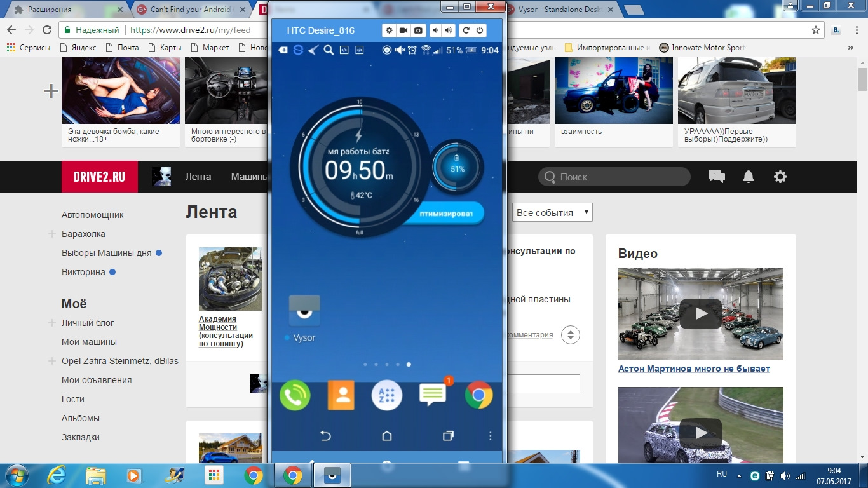Open 'Выборы Машины дня' sidebar link
This screenshot has height=488, width=868.
107,253
